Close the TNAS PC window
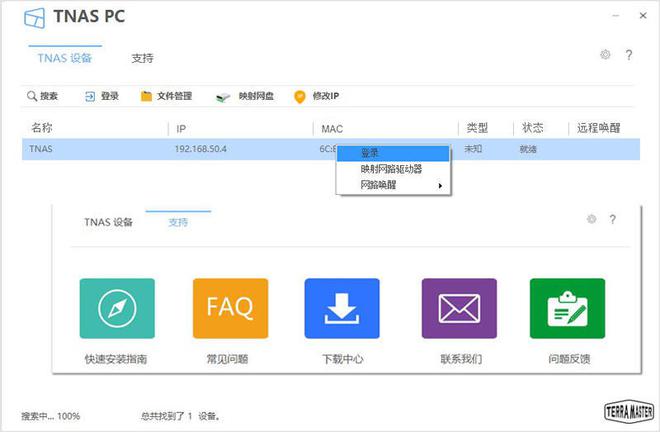 643,16
